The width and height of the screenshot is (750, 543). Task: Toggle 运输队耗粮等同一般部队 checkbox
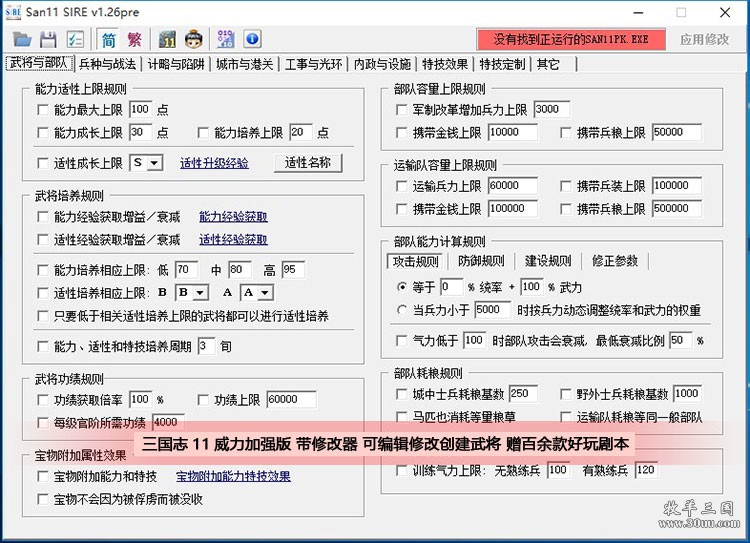point(565,417)
